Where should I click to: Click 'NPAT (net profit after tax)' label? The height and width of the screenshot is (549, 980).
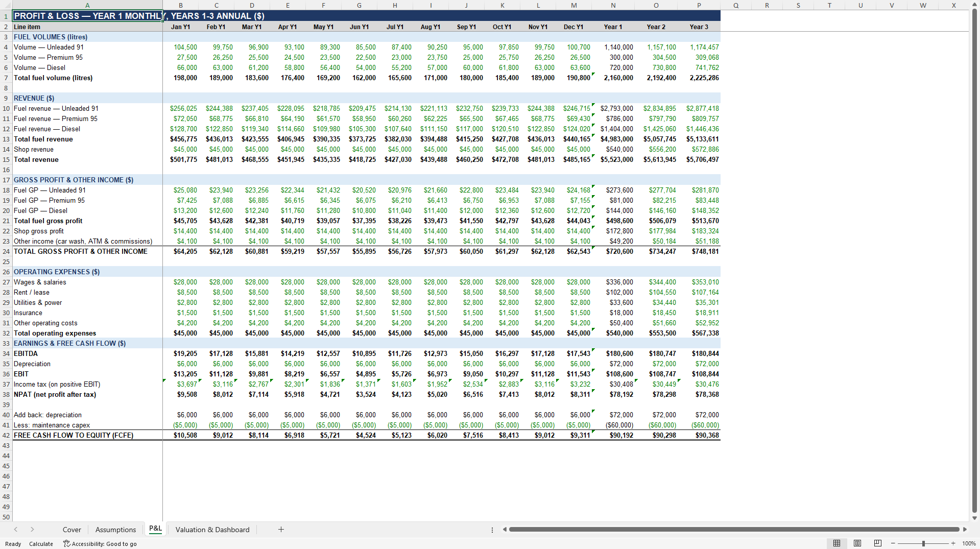[55, 394]
